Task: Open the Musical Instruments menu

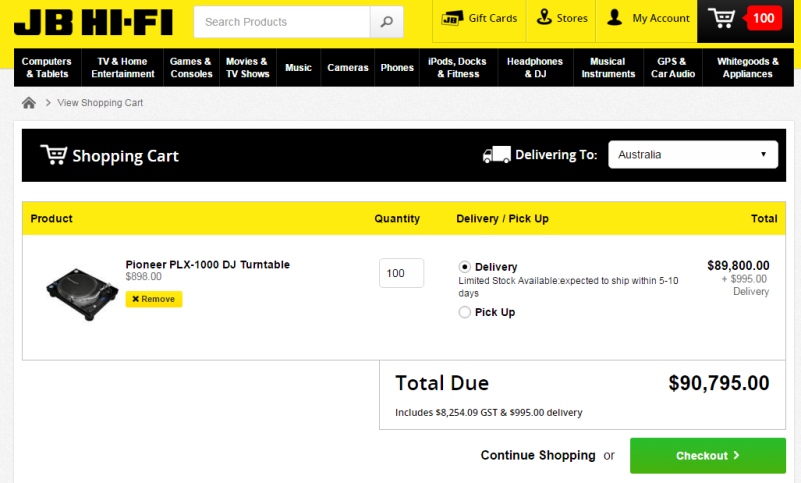Action: [608, 67]
